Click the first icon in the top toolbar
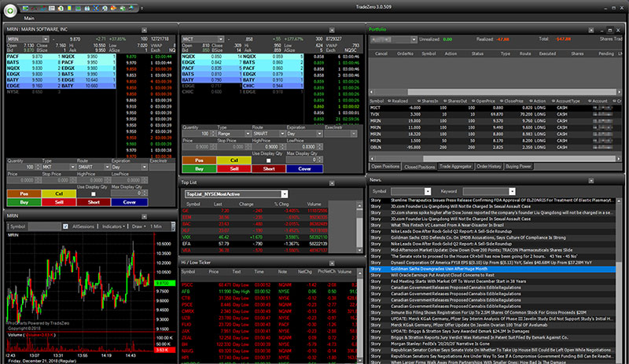Image resolution: width=629 pixels, height=364 pixels. point(25,8)
